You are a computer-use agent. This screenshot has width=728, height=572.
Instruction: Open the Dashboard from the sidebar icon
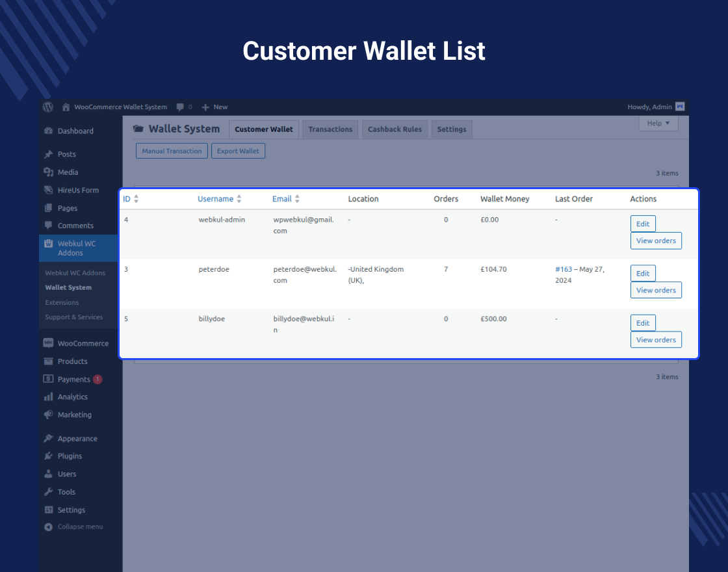point(48,131)
